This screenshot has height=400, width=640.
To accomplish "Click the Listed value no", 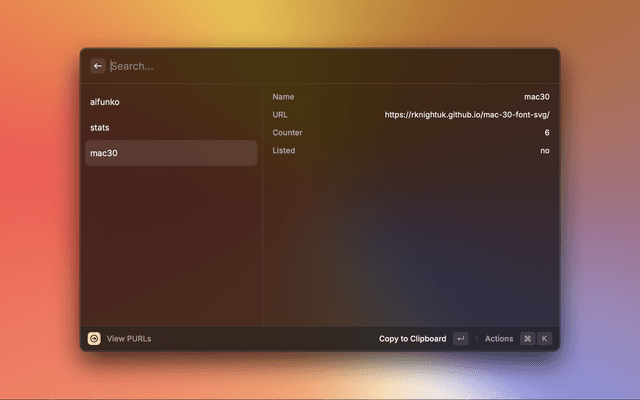I will [544, 151].
